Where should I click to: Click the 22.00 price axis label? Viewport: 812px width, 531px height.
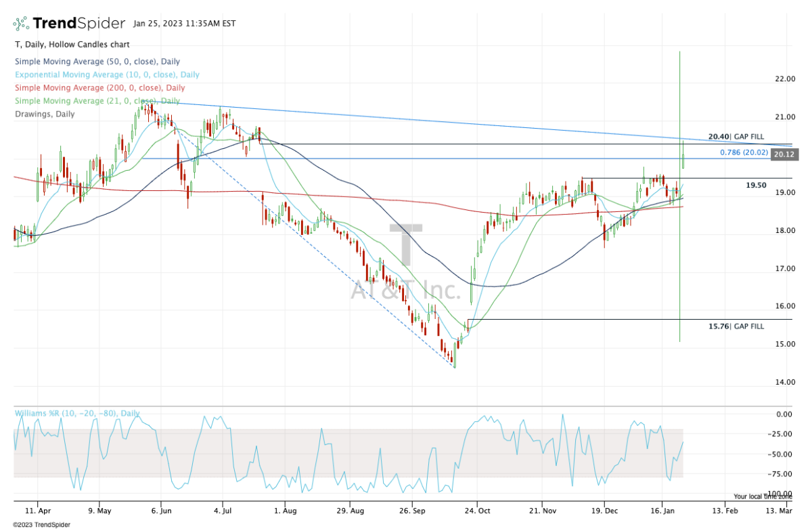785,79
